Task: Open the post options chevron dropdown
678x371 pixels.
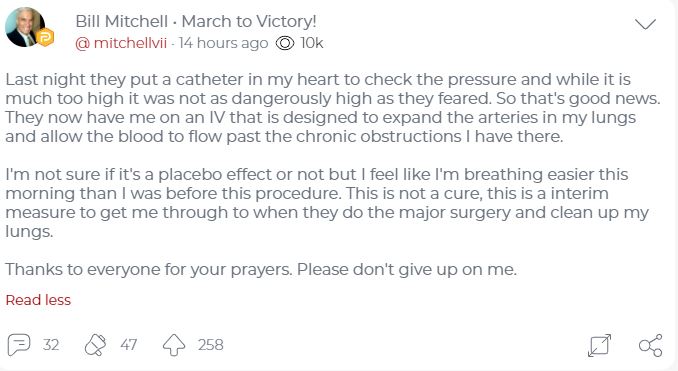Action: (646, 24)
